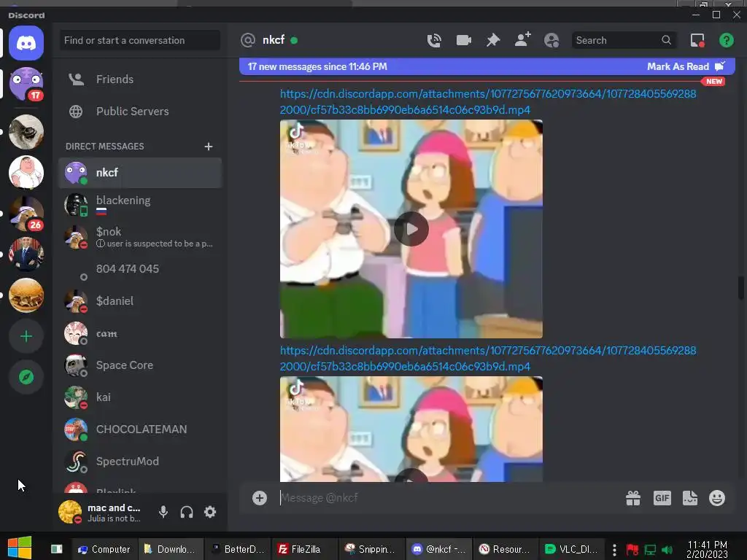Screen dimensions: 747x560
Task: Open the purple server with 17 badge
Action: click(x=26, y=85)
